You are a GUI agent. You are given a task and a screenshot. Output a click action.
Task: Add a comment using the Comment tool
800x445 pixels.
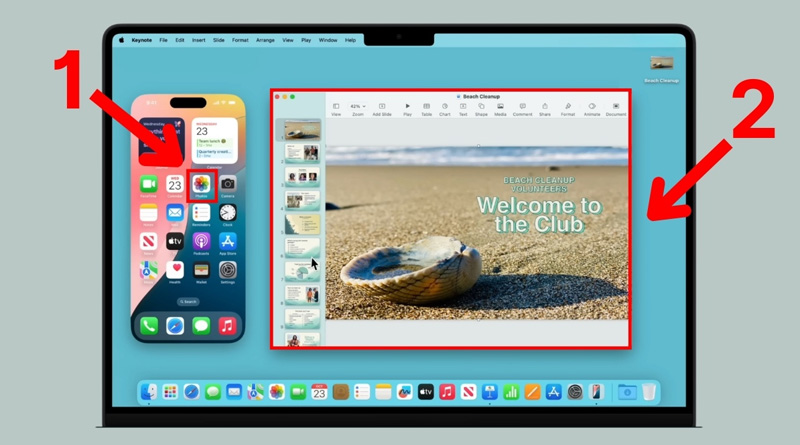522,109
